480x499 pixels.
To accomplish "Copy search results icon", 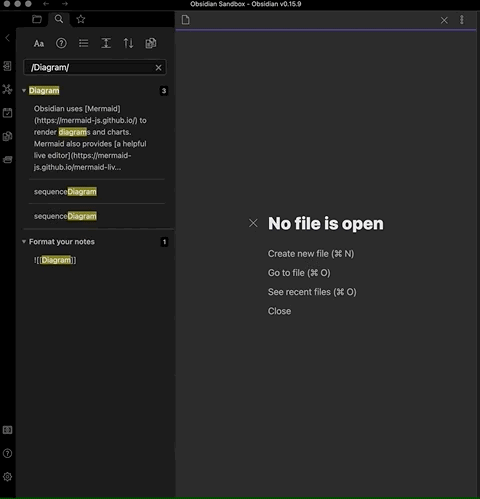I will (151, 43).
